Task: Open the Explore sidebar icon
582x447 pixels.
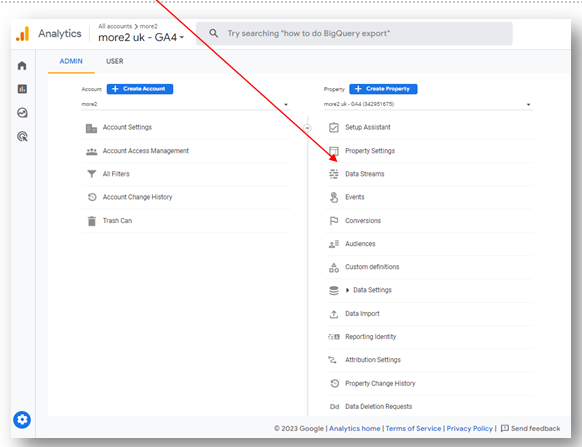Action: point(22,113)
